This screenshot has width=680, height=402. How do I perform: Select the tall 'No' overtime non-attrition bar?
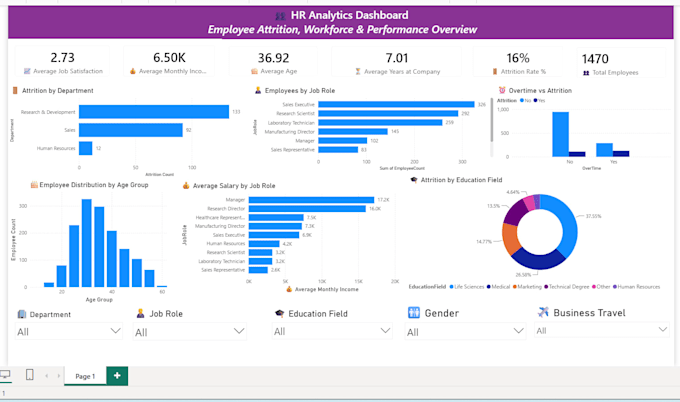pos(560,134)
